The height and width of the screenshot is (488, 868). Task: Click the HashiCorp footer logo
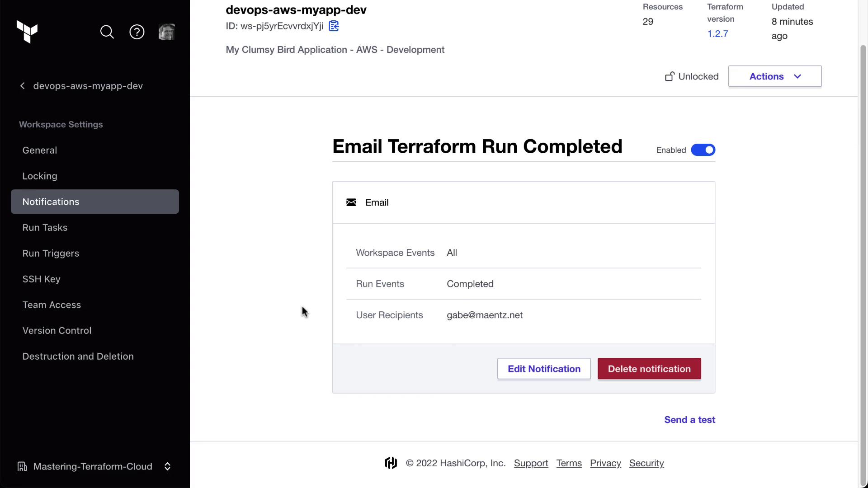[391, 463]
